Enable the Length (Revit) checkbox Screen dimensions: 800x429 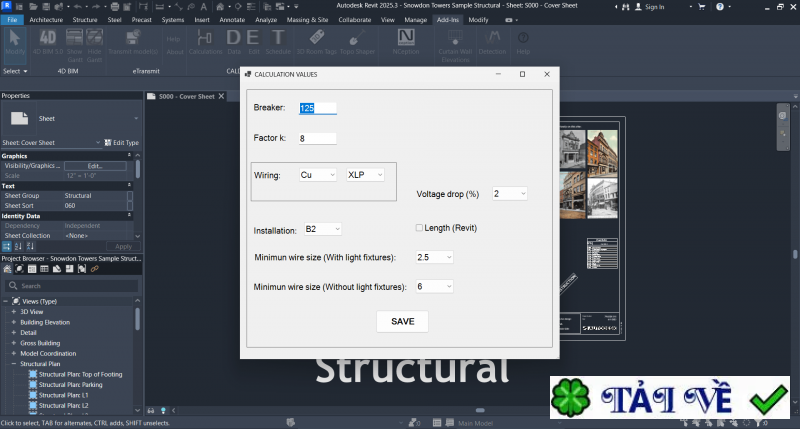point(419,228)
